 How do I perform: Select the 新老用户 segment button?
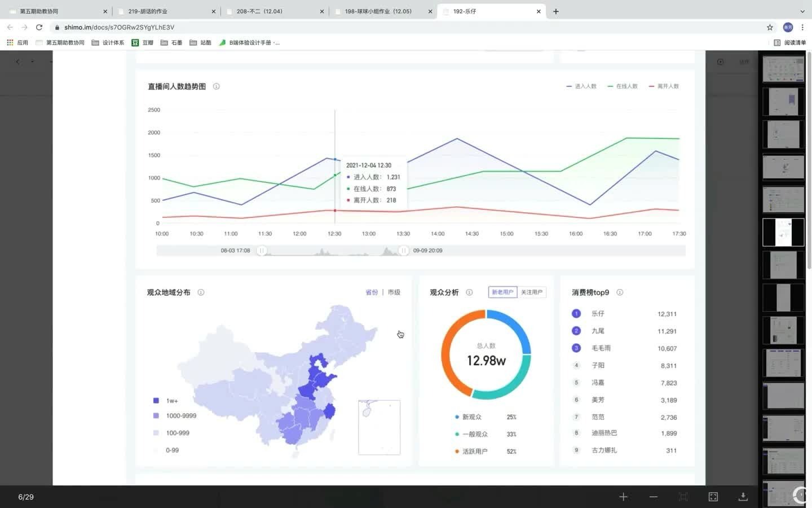502,292
